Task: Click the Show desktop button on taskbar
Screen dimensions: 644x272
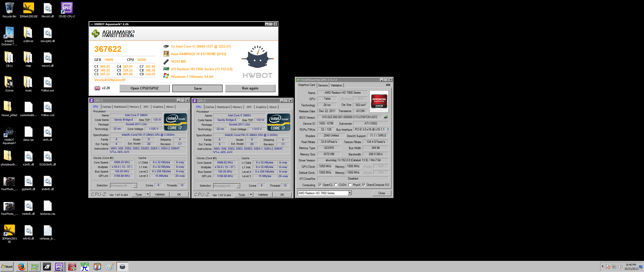Action: pyautogui.click(x=641, y=267)
